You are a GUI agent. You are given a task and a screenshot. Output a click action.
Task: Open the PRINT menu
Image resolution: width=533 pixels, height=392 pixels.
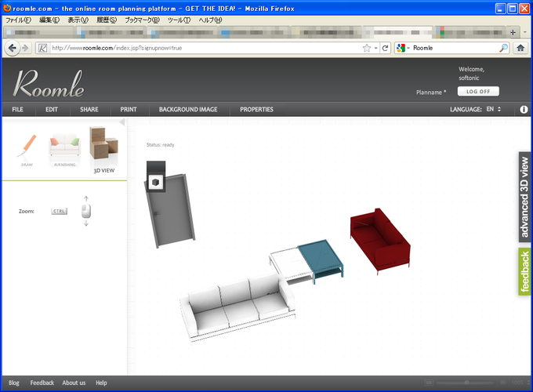click(129, 110)
